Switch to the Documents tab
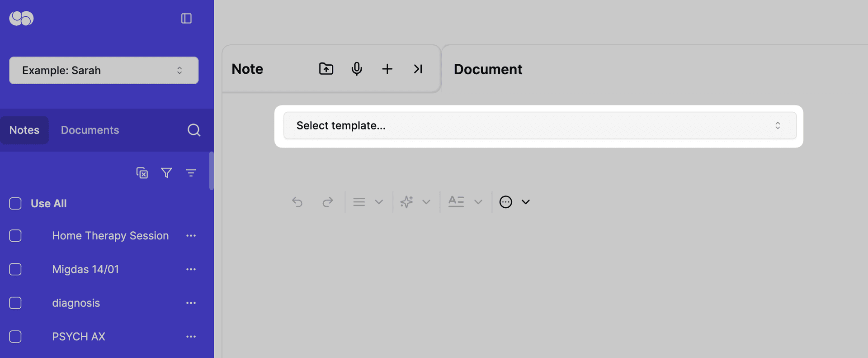 coord(90,130)
